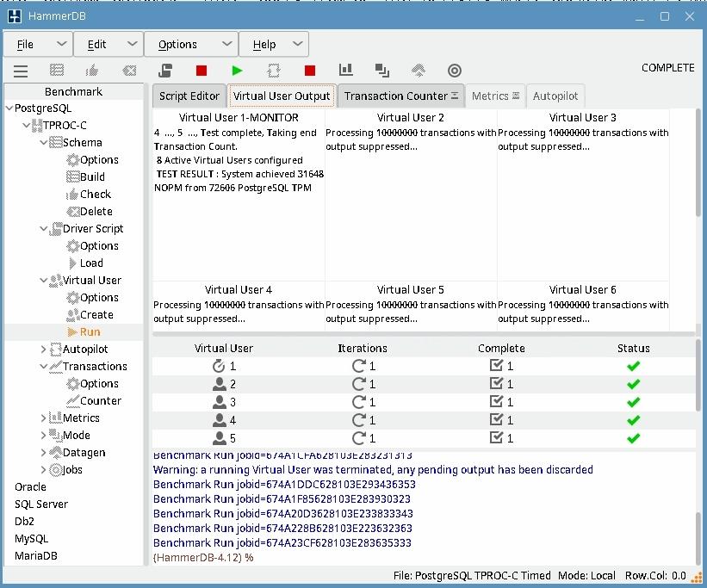Toggle Complete checkbox for Virtual User 4
Screen dimensions: 707x588
(x=495, y=420)
